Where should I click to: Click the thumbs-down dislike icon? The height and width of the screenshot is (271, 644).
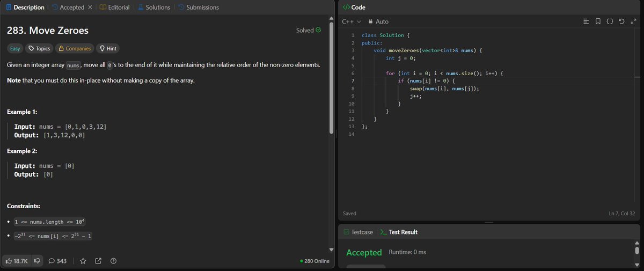tap(37, 261)
